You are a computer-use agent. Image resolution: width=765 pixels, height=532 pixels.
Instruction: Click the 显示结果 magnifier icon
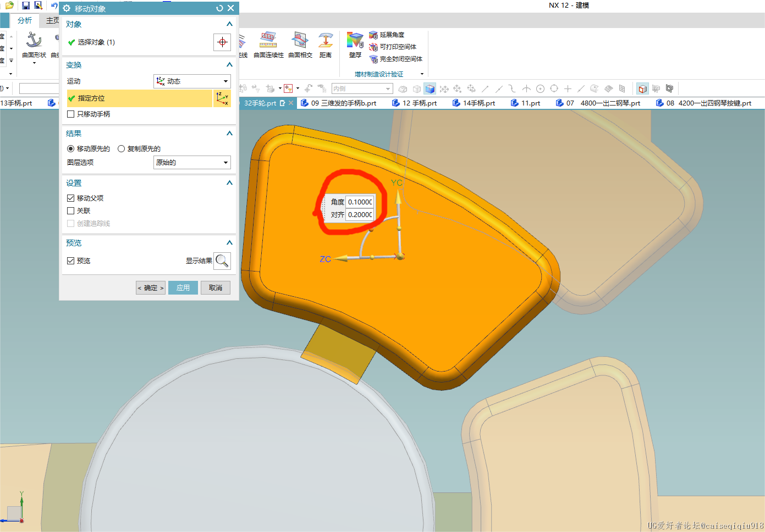pyautogui.click(x=222, y=261)
